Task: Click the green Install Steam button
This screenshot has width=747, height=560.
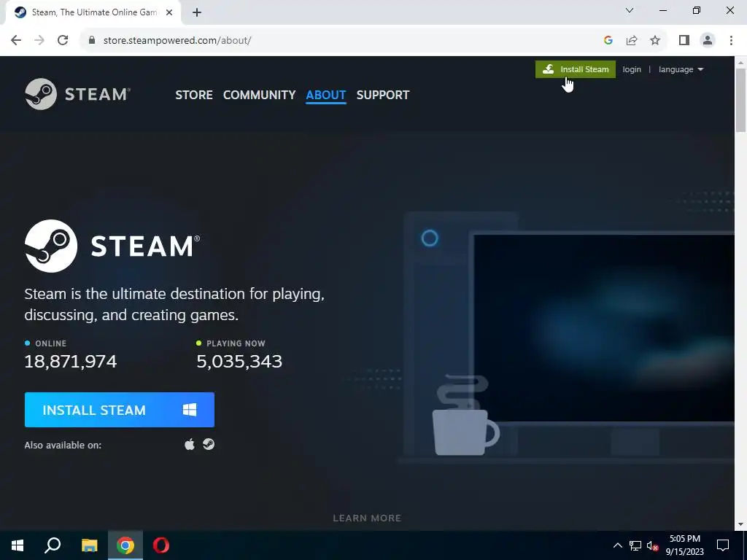Action: coord(576,69)
